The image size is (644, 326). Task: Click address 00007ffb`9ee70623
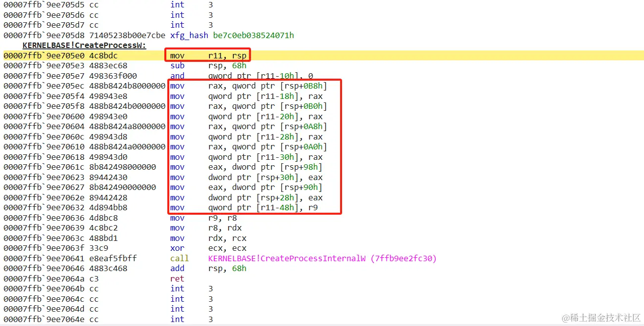point(44,177)
